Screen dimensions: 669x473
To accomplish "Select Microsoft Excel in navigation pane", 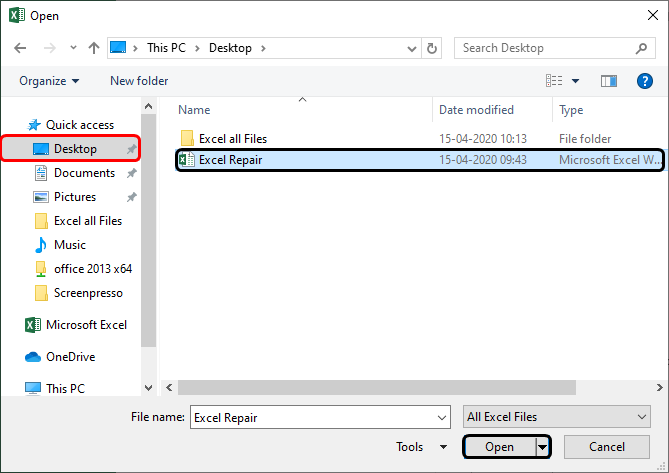I will point(86,325).
